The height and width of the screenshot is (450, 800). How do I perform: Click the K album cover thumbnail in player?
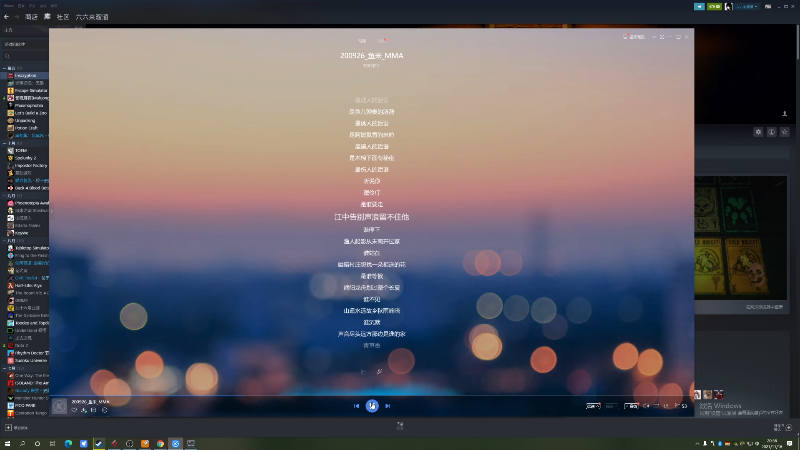(59, 406)
